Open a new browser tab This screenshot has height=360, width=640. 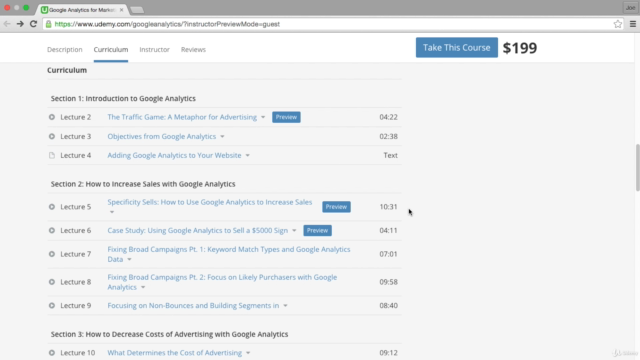(137, 10)
